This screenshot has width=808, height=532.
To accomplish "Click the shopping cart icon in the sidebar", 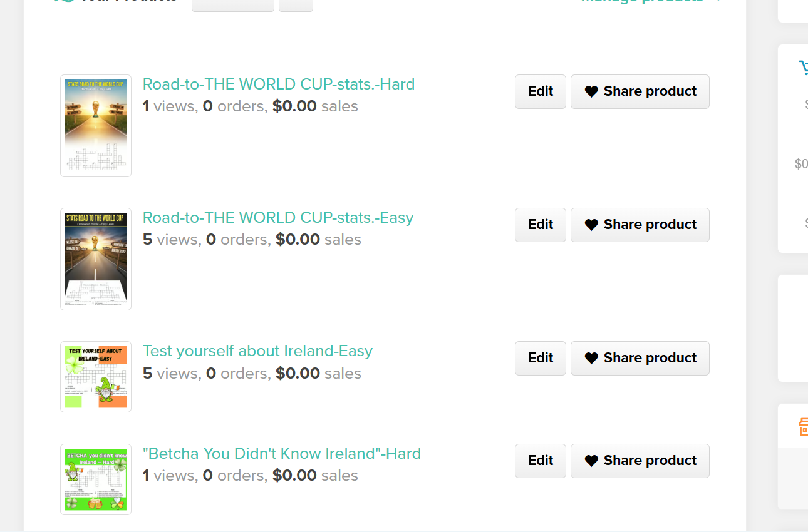I will (803, 68).
